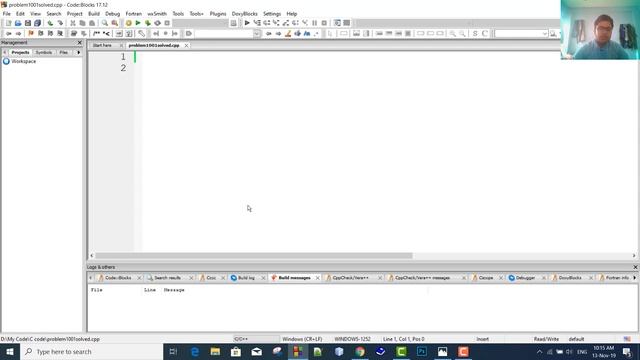Close the Management panel

coord(80,42)
